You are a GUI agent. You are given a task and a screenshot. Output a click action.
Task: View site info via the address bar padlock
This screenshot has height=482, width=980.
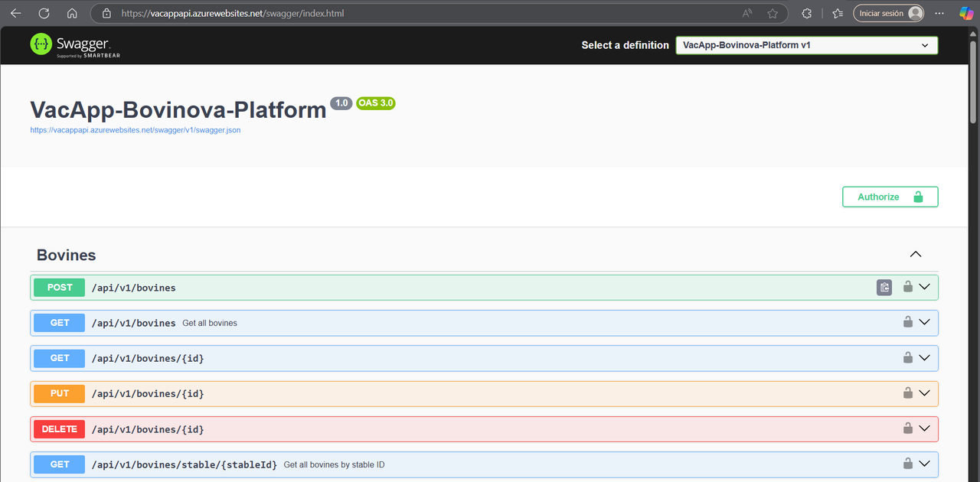(106, 13)
